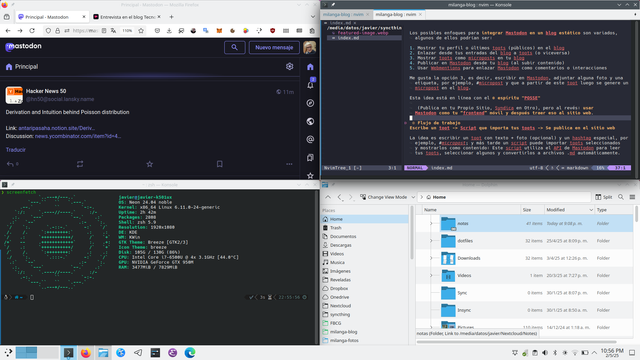The height and width of the screenshot is (360, 640).
Task: Open Dolphin search icon
Action: coord(621,197)
